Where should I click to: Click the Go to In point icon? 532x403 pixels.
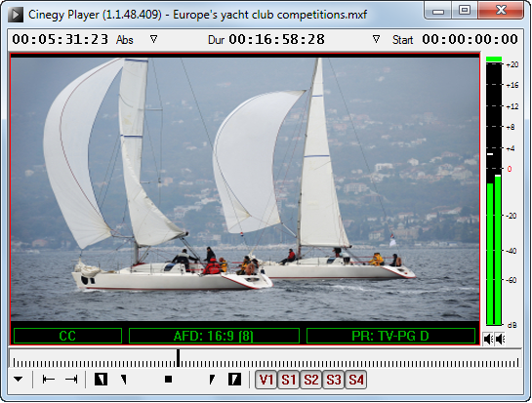tap(49, 380)
